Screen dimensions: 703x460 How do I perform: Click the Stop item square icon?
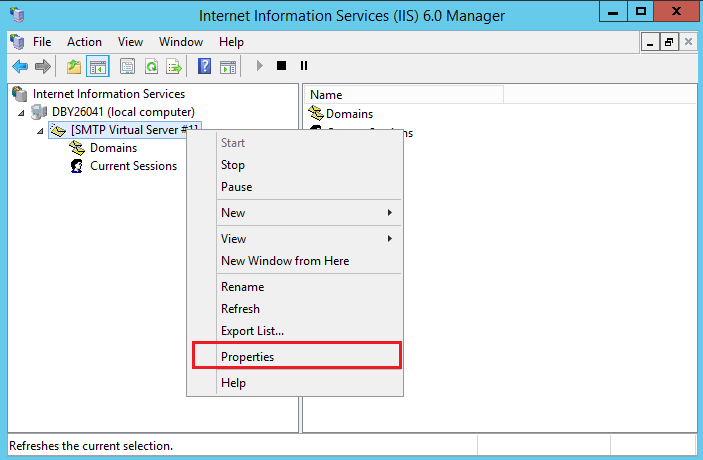[x=281, y=66]
